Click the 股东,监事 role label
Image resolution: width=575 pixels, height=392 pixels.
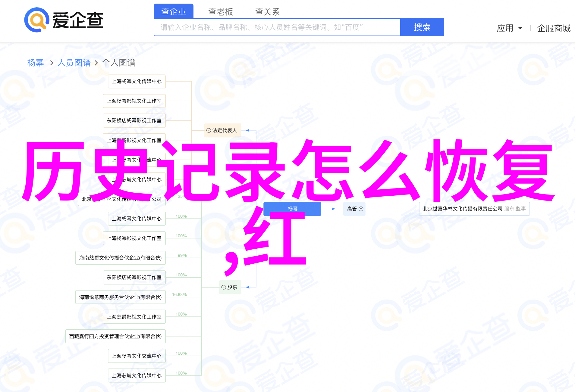[x=515, y=209]
